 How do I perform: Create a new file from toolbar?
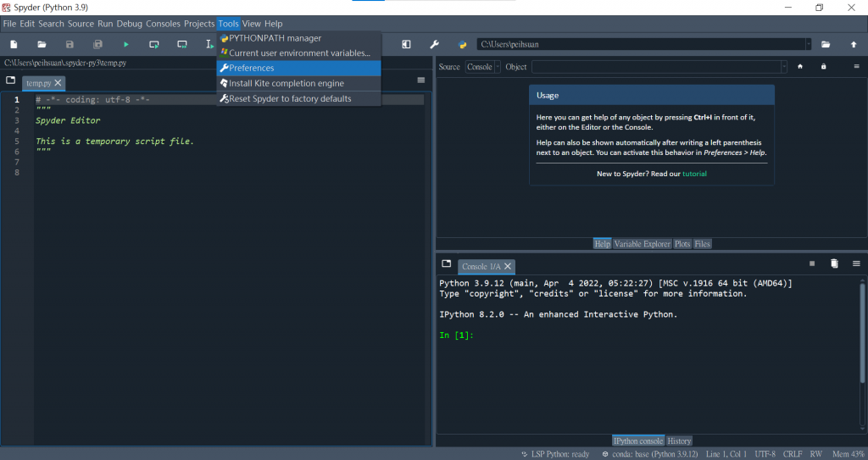tap(14, 44)
